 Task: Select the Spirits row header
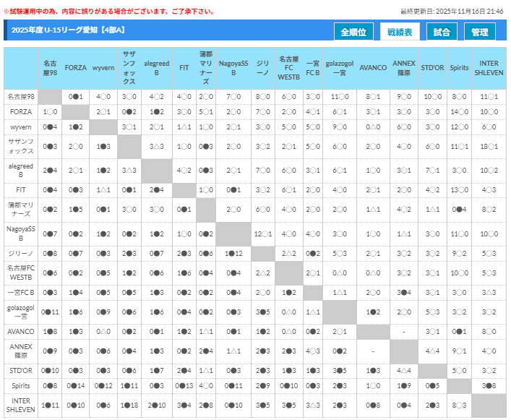point(20,386)
